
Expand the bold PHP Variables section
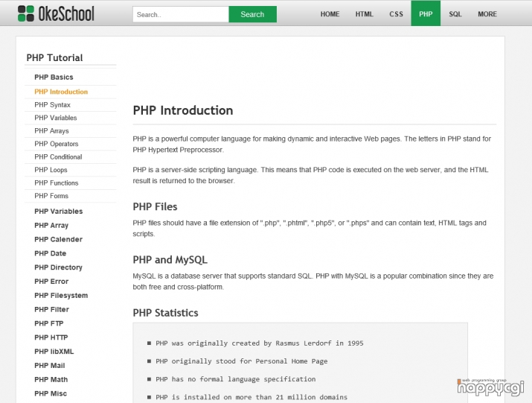point(58,212)
